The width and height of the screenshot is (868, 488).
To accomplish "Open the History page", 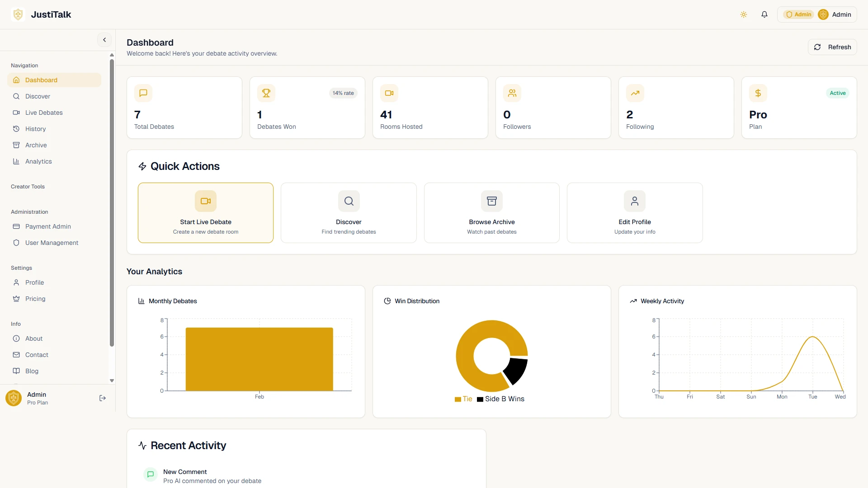I will (54, 129).
